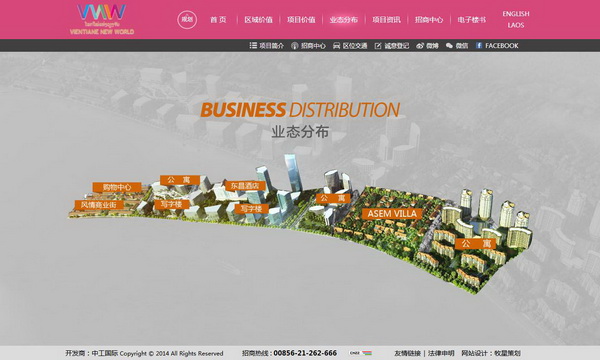The image size is (600, 360).
Task: Open the Facebook icon link
Action: [x=479, y=46]
